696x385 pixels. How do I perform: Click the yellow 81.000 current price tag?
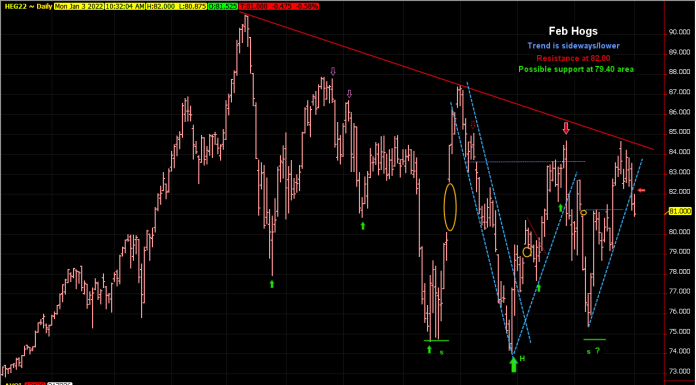coord(680,212)
